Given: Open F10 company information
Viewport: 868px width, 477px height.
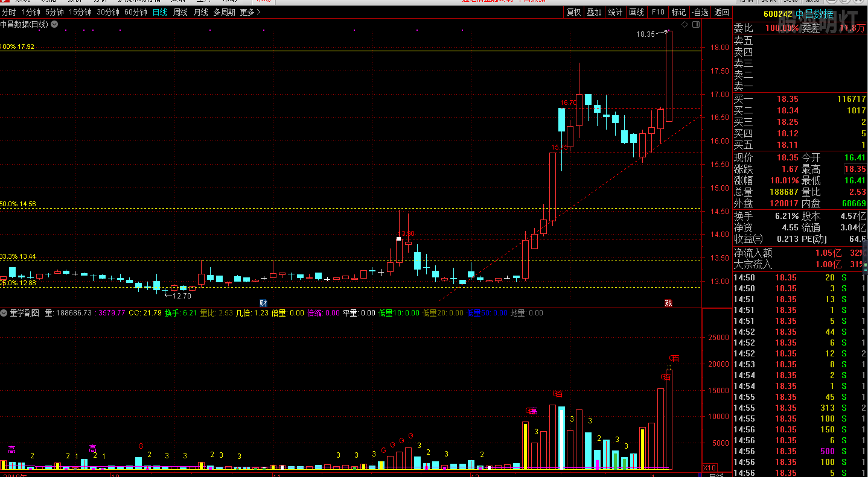Looking at the screenshot, I should coord(658,12).
